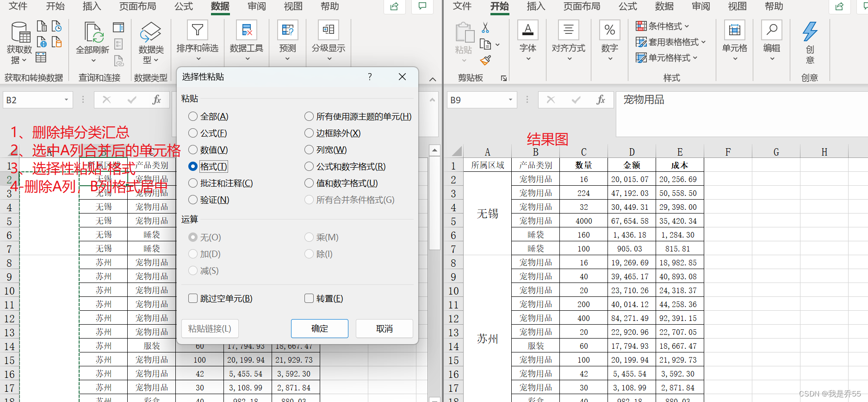The image size is (868, 402).
Task: Click the Outline (分级显示) icon
Action: tap(329, 30)
